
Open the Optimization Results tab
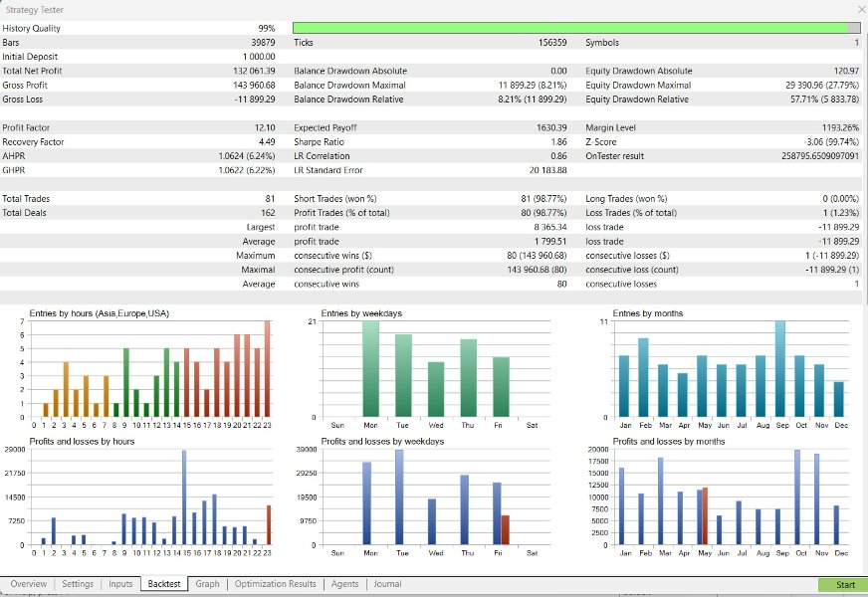275,584
